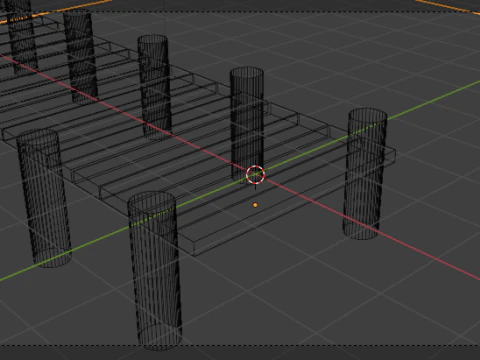Select the nearest wireframe cylinder at bottom
The height and width of the screenshot is (360, 480).
tap(155, 271)
